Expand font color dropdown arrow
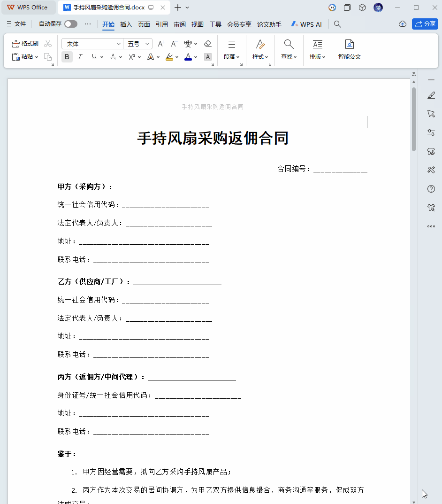 [x=196, y=57]
